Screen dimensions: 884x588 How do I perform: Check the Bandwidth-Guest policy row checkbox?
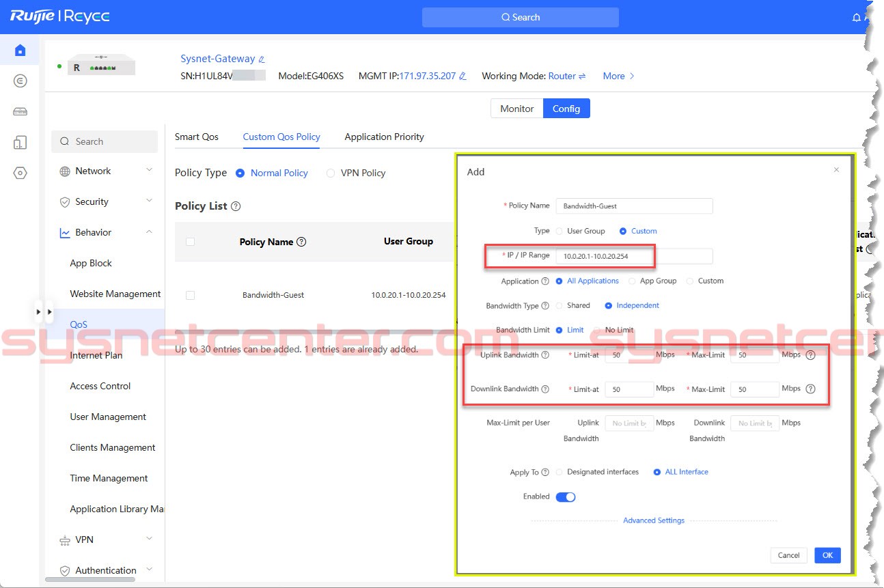pyautogui.click(x=190, y=295)
